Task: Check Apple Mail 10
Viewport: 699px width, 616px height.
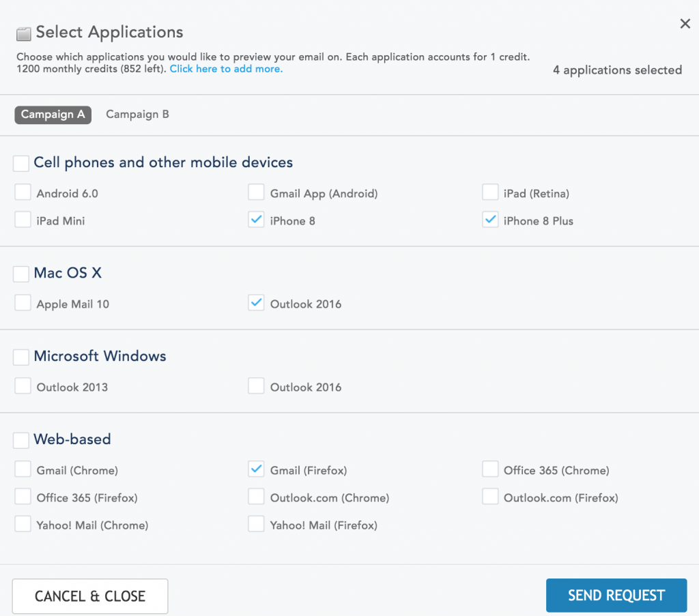Action: 23,302
